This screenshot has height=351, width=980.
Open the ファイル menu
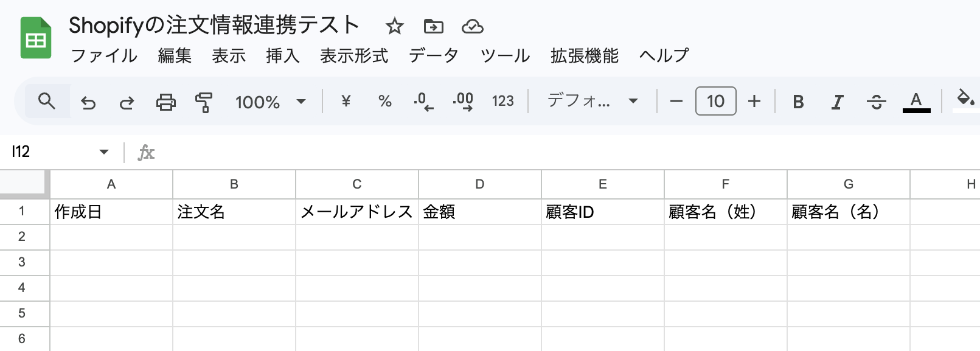[x=104, y=55]
